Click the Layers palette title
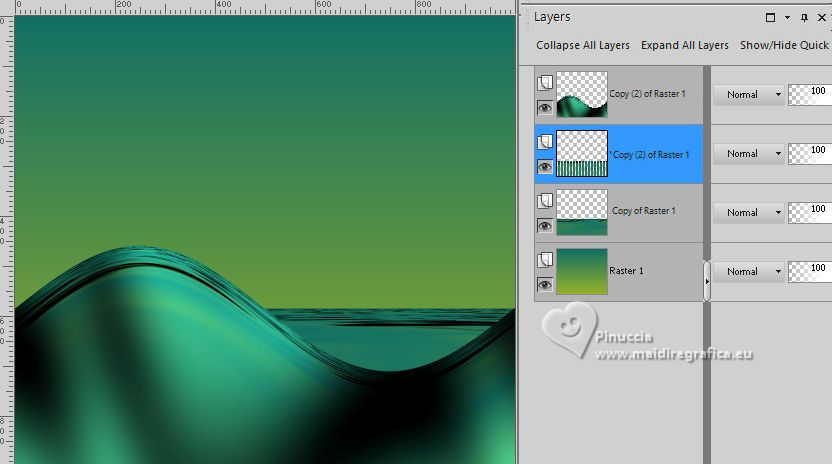832x464 pixels. [x=552, y=17]
